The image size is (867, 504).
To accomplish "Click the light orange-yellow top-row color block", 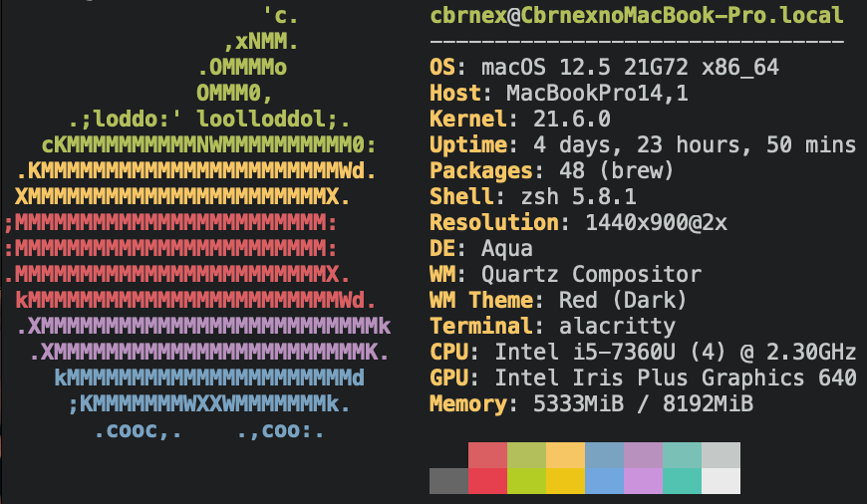I will [x=566, y=455].
